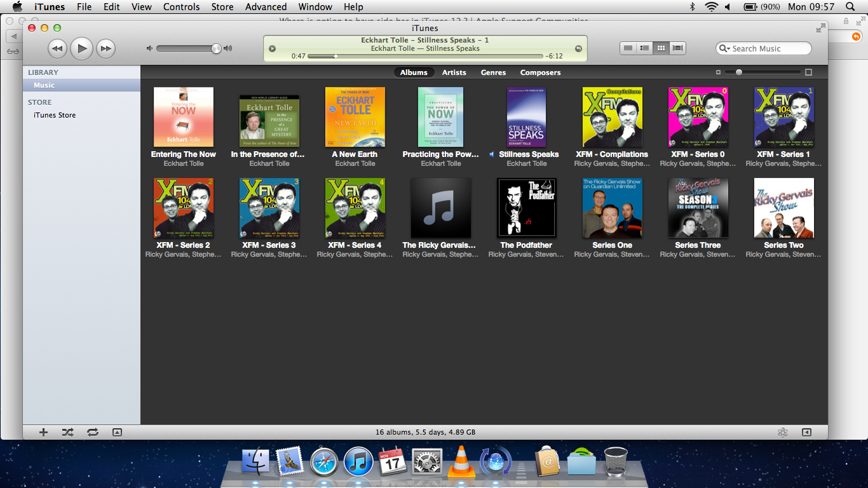Click the display's left play-arrow icon

click(272, 48)
